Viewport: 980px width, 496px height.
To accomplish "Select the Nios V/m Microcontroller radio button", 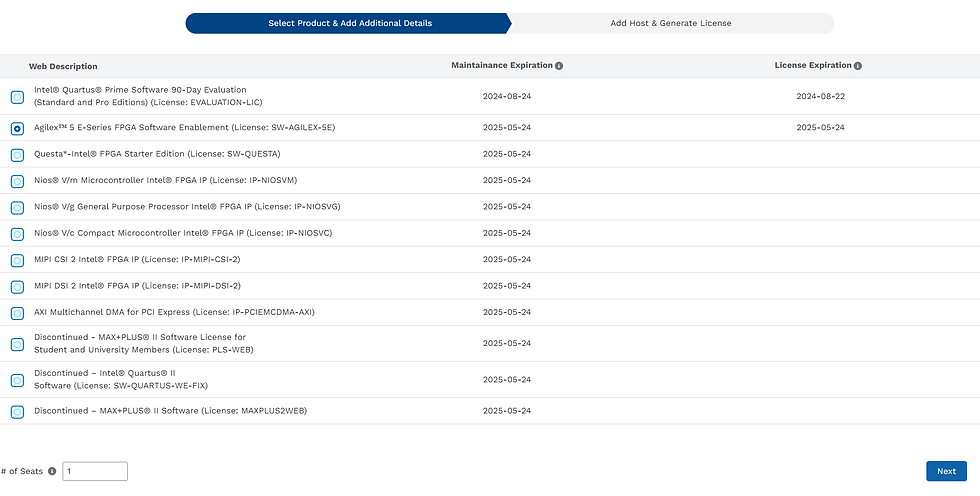I will tap(18, 181).
